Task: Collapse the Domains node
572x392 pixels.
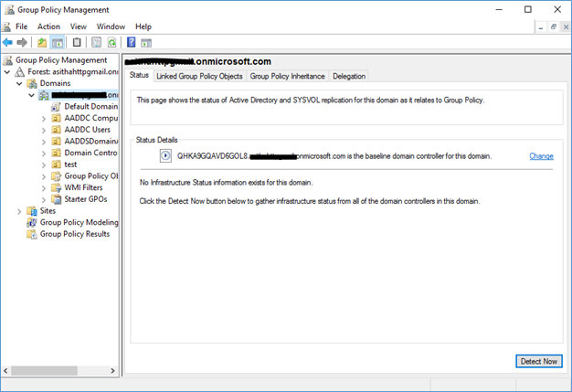Action: coord(19,83)
